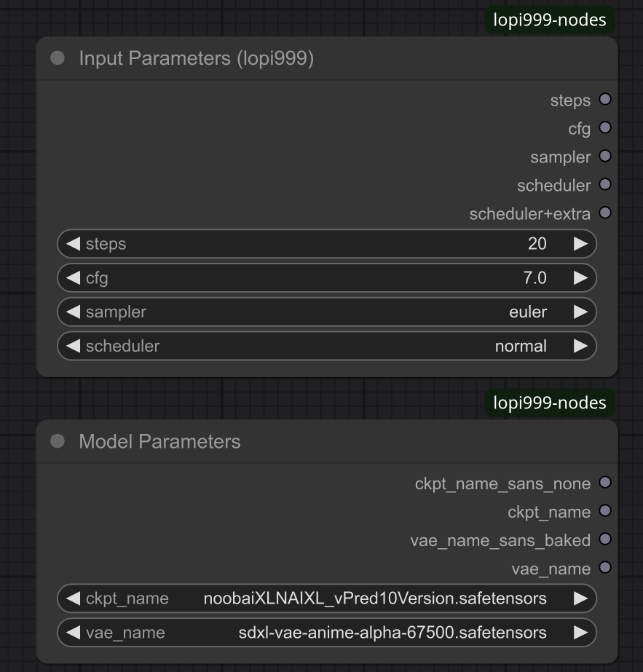
Task: Click the lopi999-nodes badge above Model Parameters
Action: pos(550,403)
